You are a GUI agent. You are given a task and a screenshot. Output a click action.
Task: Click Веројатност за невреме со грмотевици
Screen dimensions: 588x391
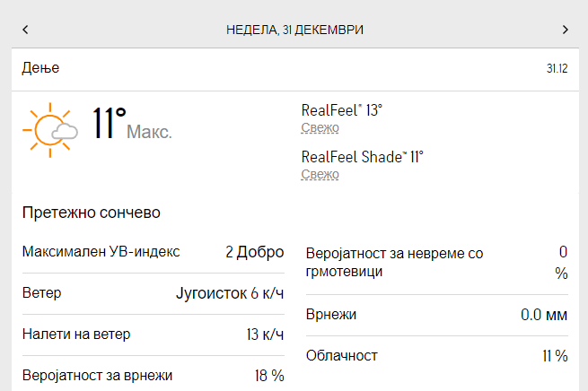(394, 262)
